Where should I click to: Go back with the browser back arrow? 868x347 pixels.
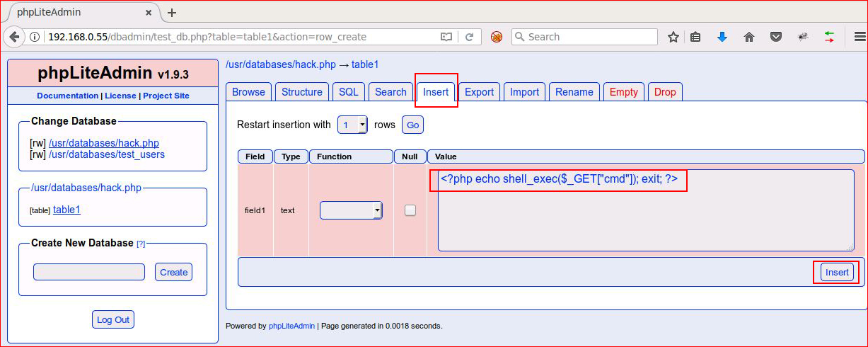pyautogui.click(x=14, y=37)
